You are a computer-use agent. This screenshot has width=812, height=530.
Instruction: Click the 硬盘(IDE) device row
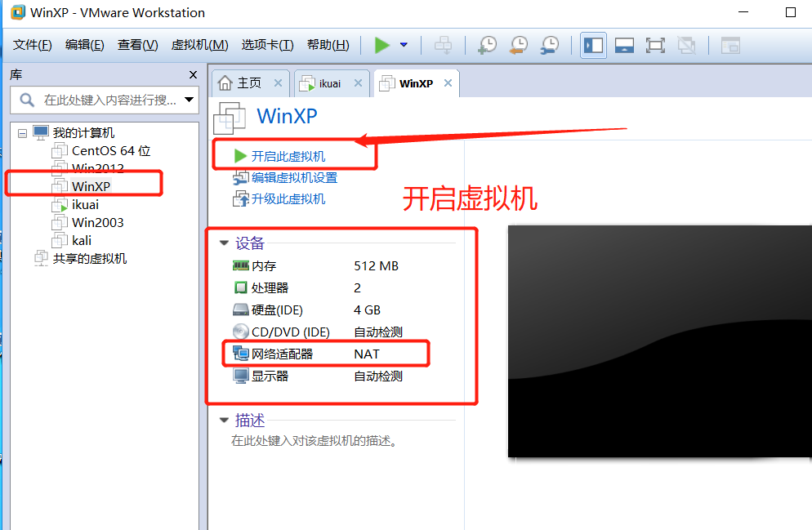point(306,310)
